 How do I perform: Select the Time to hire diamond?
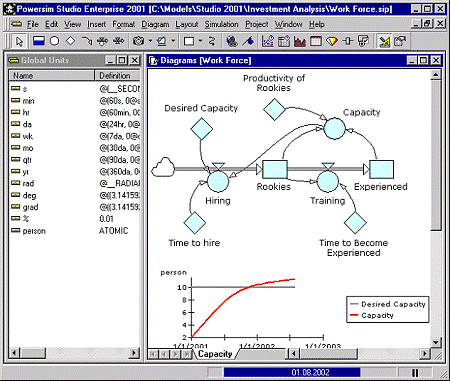tap(195, 223)
